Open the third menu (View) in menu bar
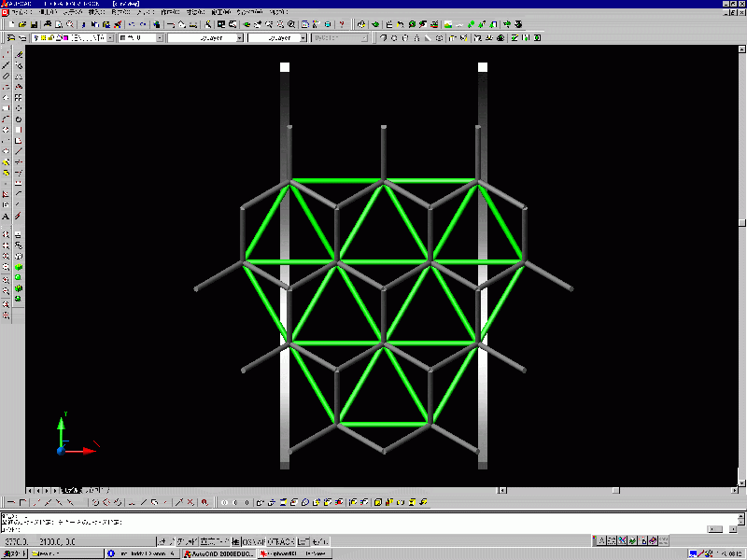Image resolution: width=747 pixels, height=560 pixels. [x=73, y=12]
